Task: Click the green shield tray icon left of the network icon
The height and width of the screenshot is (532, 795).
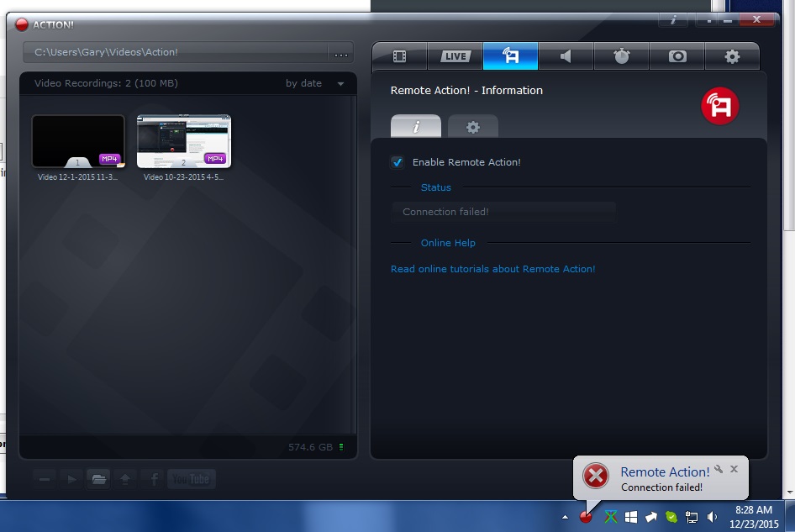Action: pyautogui.click(x=671, y=517)
